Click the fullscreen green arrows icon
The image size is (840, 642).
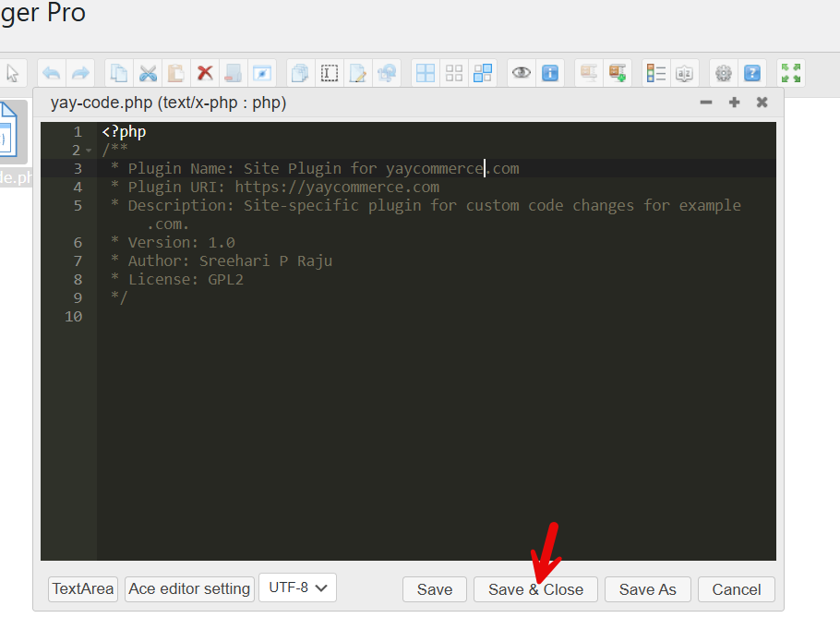tap(790, 73)
